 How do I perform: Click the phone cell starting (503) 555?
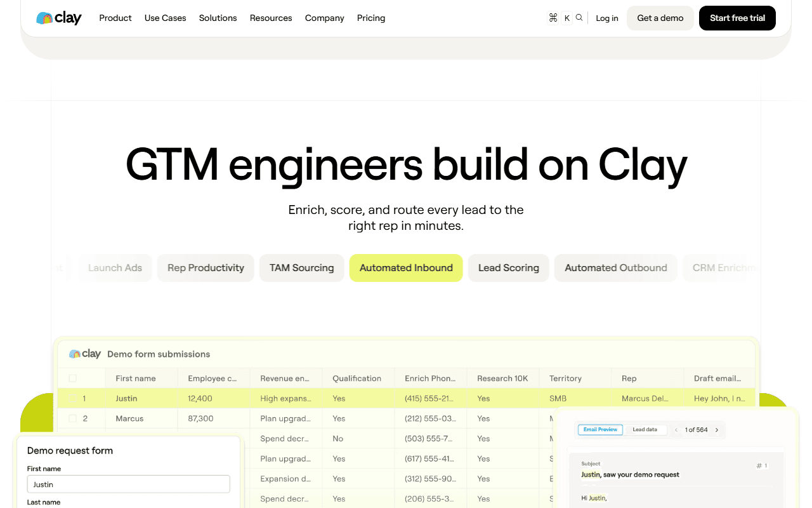(x=431, y=439)
